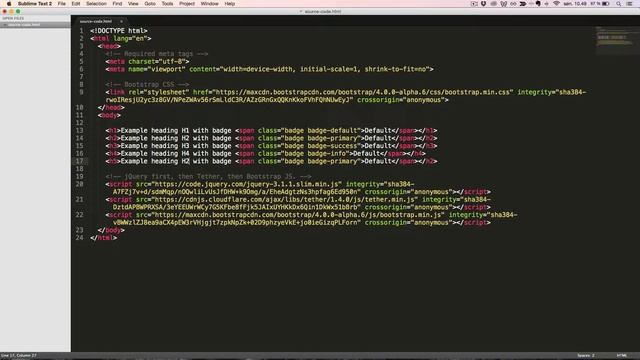Click the closing </head> tag on line 10
This screenshot has width=640, height=360.
coord(111,107)
